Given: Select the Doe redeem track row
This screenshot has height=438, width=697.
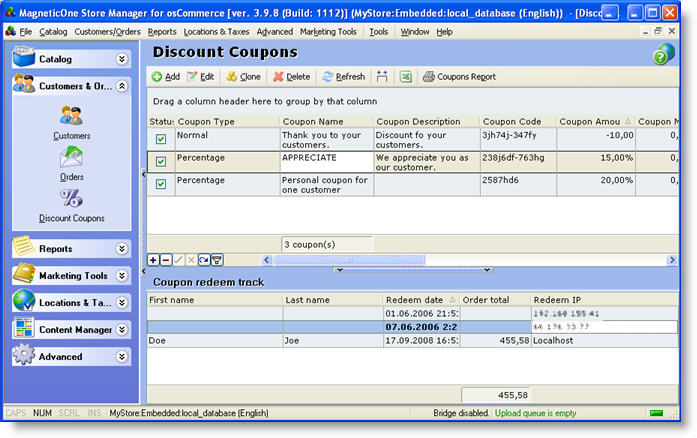Looking at the screenshot, I should (413, 341).
